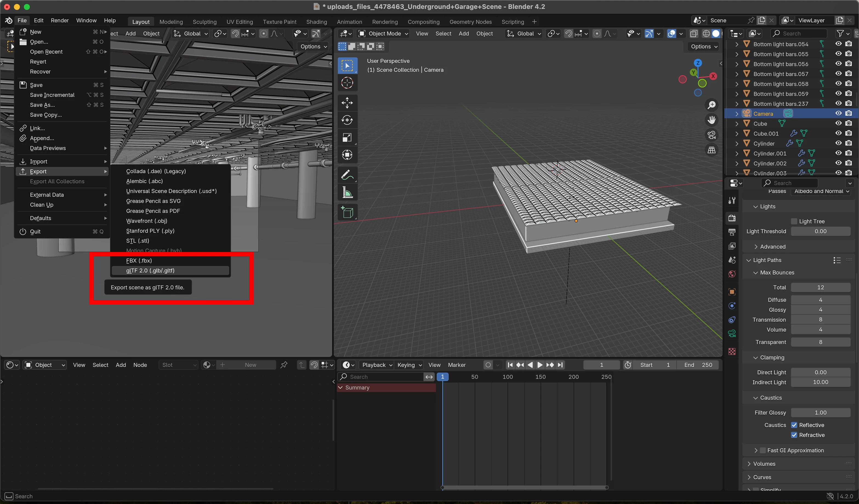Viewport: 859px width, 504px height.
Task: Click the Add Cube tool icon
Action: [x=347, y=213]
